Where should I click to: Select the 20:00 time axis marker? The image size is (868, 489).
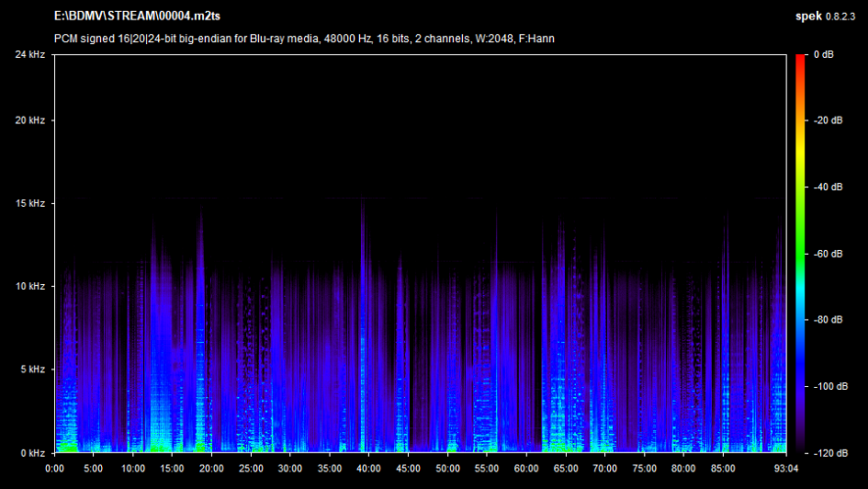click(211, 468)
